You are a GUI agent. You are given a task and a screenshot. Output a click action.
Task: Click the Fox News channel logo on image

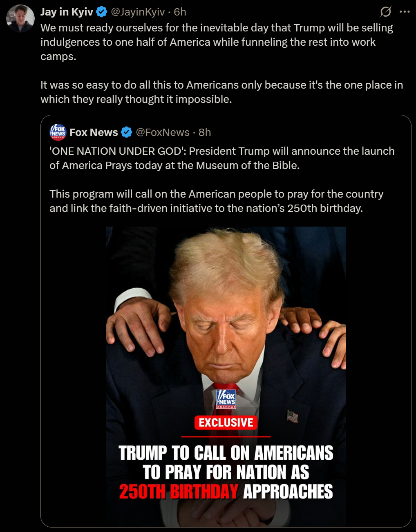coord(226,399)
